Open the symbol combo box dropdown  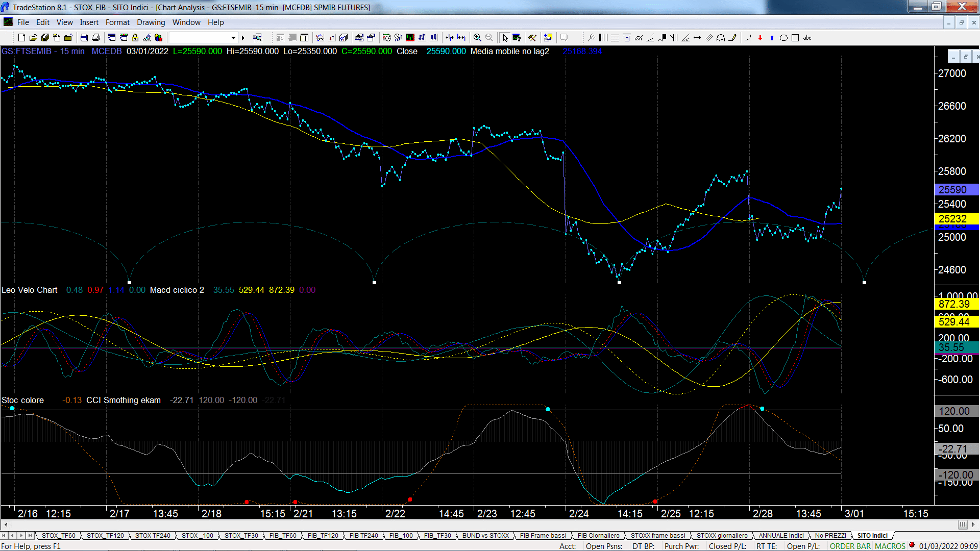233,38
